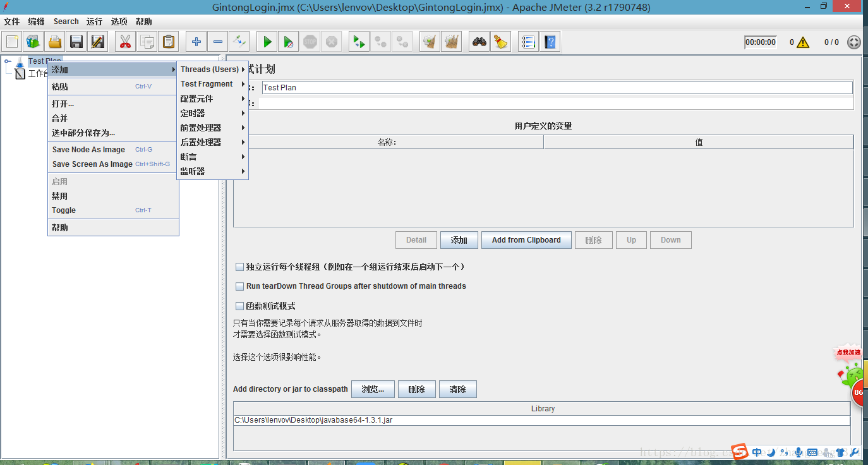The image size is (868, 465).
Task: Click the gray Remote Shutdown All icon
Action: tap(402, 42)
